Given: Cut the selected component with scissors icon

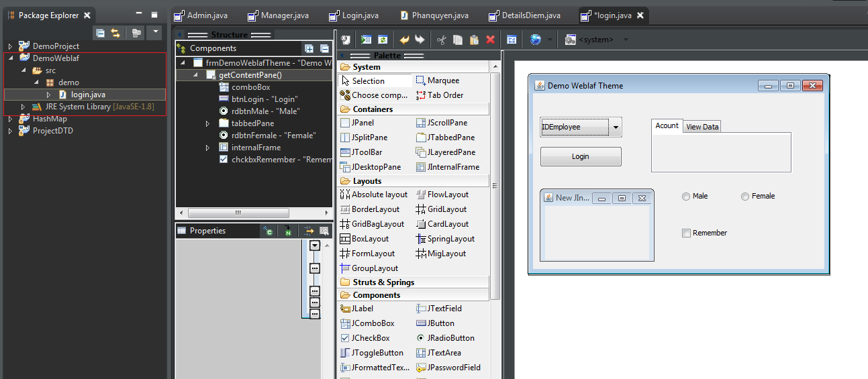Looking at the screenshot, I should coord(441,40).
